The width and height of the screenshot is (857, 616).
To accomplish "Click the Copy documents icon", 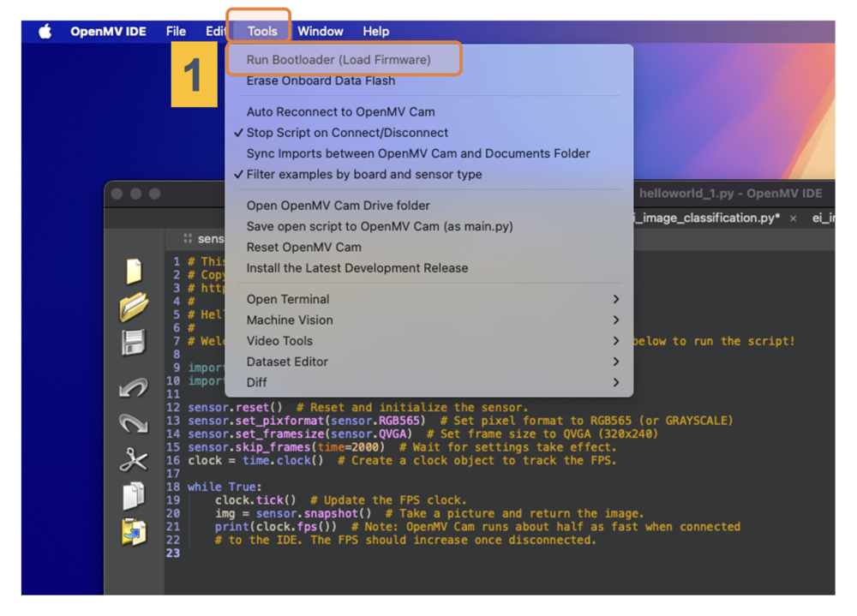I will 134,496.
